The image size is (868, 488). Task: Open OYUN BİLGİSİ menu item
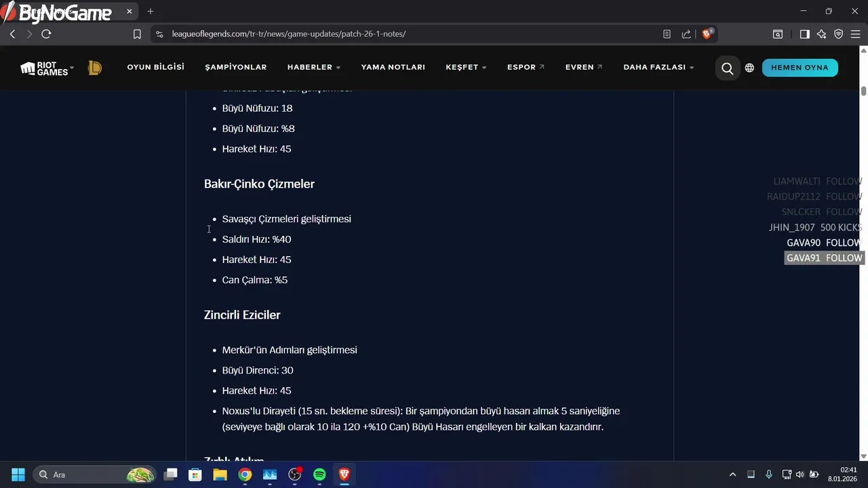[156, 67]
